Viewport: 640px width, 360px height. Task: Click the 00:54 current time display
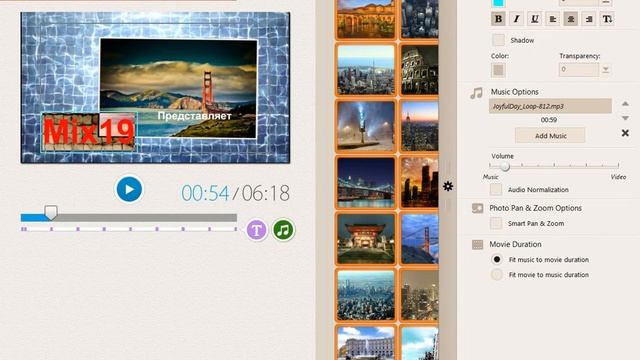205,193
